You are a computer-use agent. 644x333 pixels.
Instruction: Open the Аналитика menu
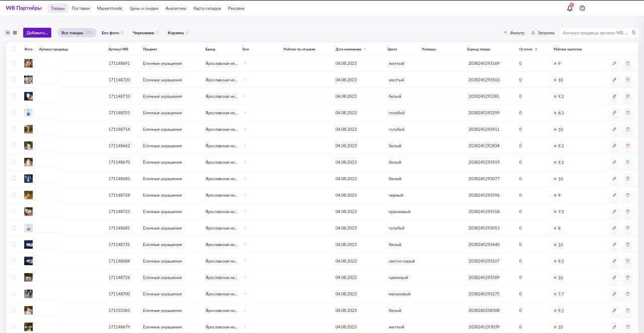click(x=176, y=8)
